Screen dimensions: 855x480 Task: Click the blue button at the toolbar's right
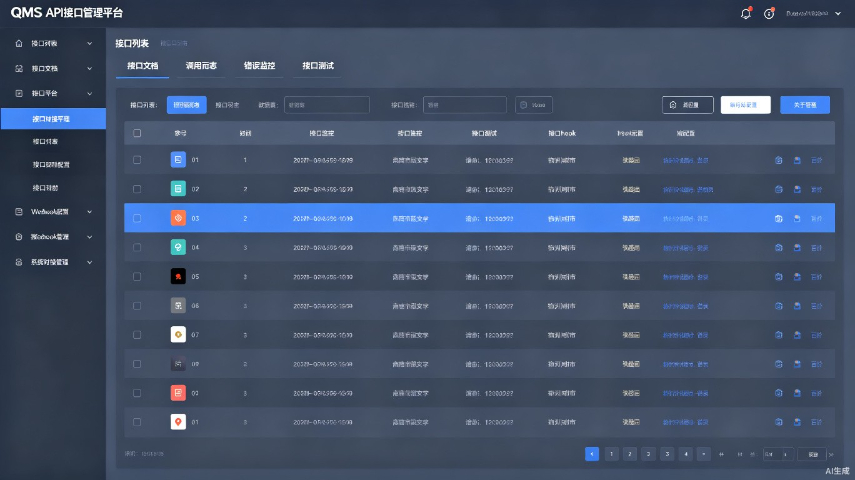pos(805,105)
